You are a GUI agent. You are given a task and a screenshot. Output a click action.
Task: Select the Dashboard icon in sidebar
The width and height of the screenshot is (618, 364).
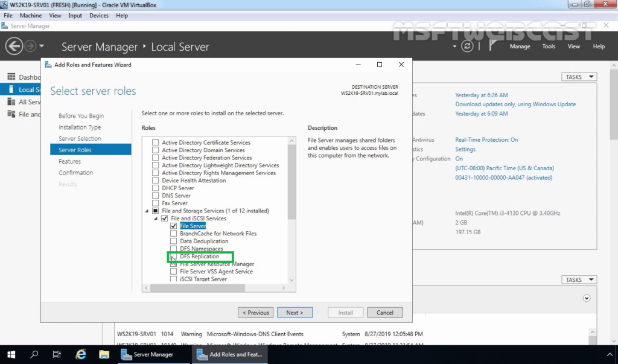[x=11, y=77]
